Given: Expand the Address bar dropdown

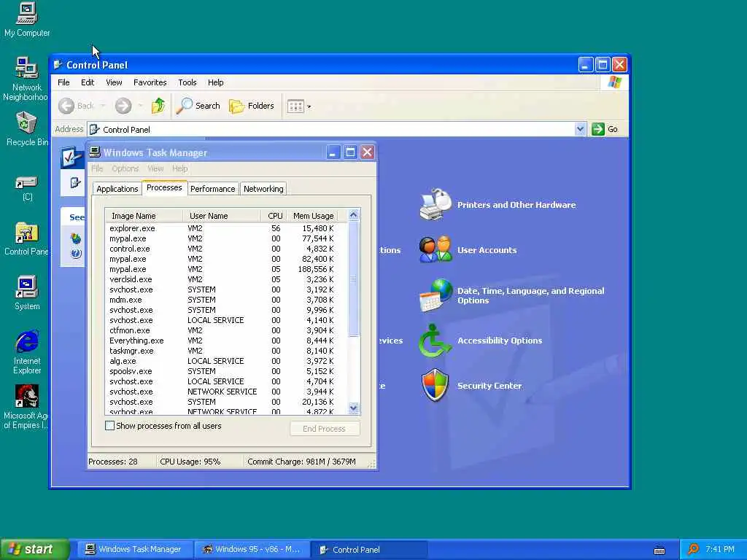Looking at the screenshot, I should 580,129.
